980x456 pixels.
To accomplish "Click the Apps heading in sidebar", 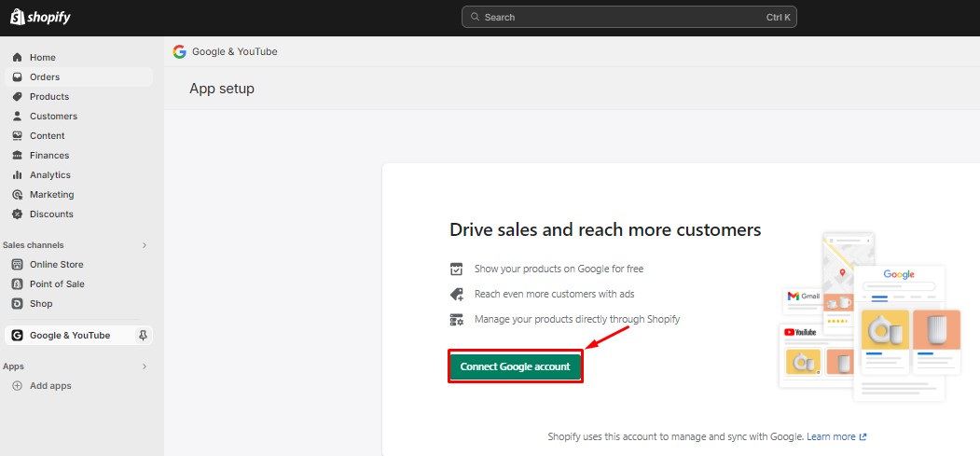I will pyautogui.click(x=13, y=366).
